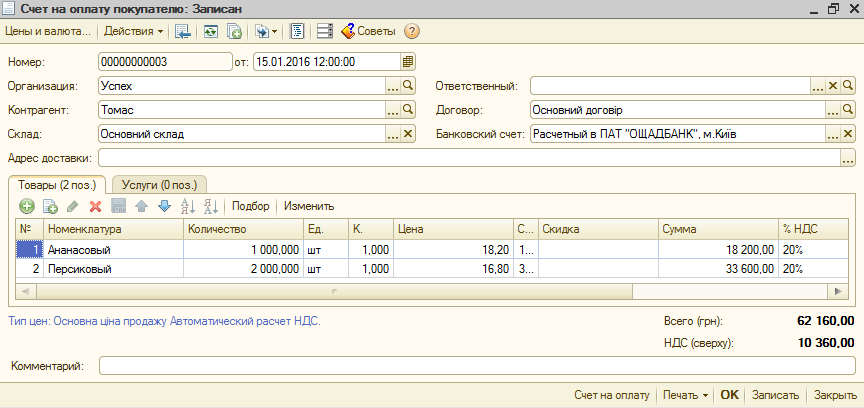Open the calendar picker beside the date
The width and height of the screenshot is (864, 408).
(408, 61)
